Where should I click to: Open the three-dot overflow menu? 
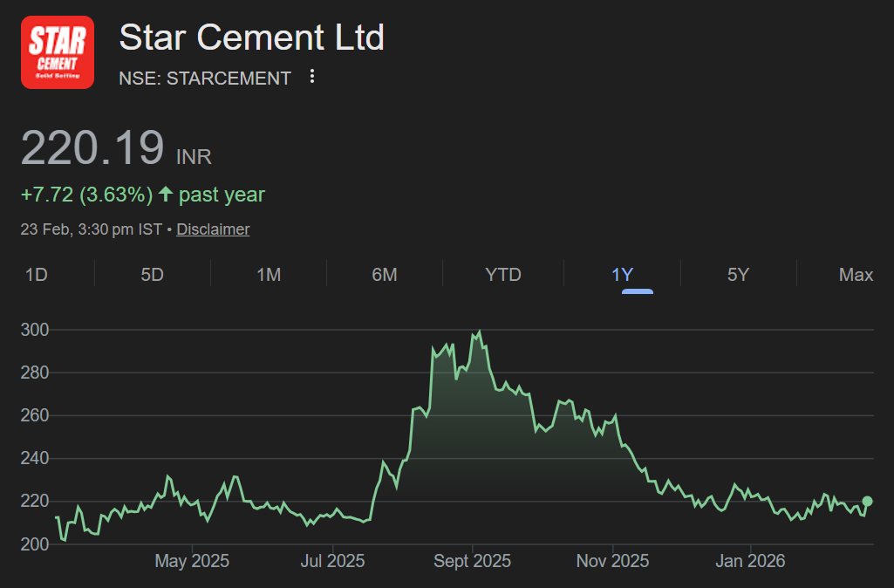[311, 77]
